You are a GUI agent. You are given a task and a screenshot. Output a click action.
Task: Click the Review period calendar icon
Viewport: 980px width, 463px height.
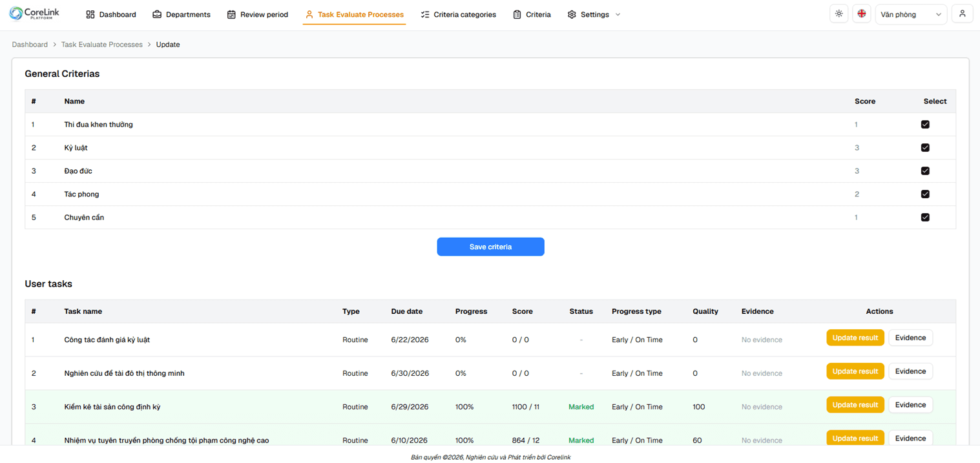(x=231, y=14)
